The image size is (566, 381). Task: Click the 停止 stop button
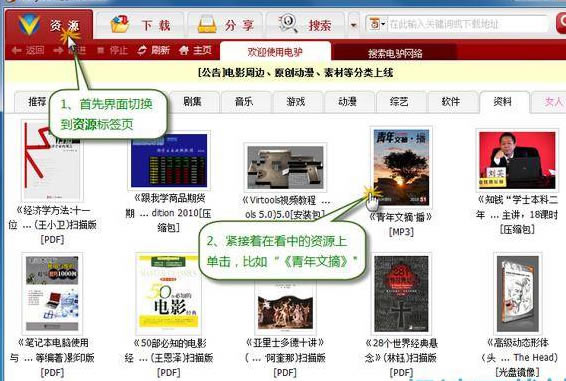pos(112,50)
